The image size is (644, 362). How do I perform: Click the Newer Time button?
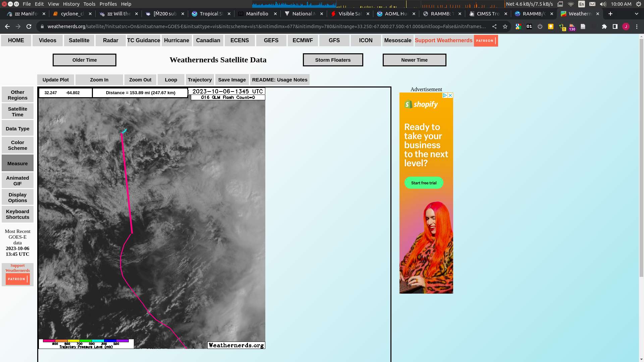[415, 60]
